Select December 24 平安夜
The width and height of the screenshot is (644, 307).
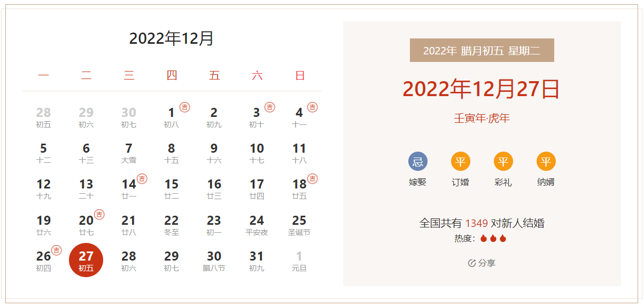point(257,225)
